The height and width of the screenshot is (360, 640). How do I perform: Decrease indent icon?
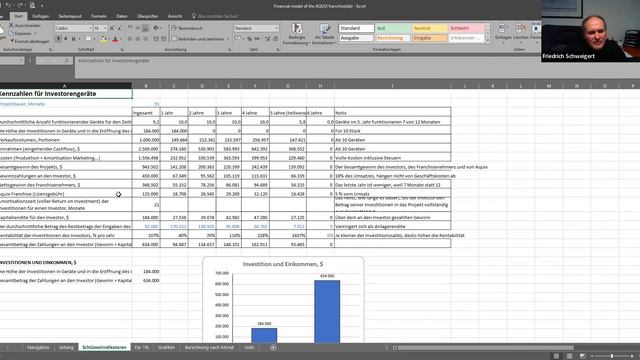(x=156, y=39)
